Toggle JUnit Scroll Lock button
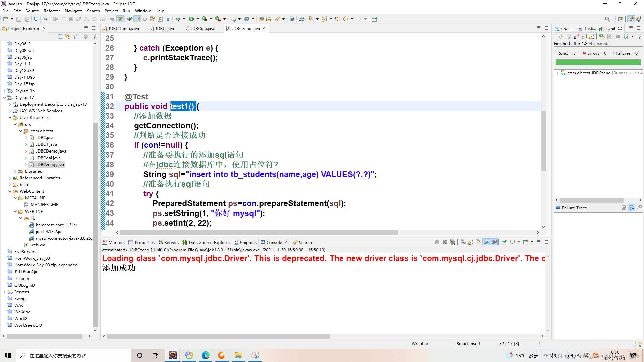Screen dimensions: 644x362 click(592, 36)
